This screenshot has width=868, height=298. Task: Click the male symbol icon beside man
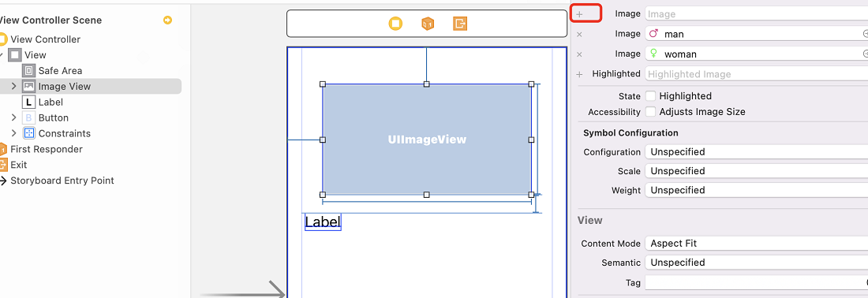point(654,34)
